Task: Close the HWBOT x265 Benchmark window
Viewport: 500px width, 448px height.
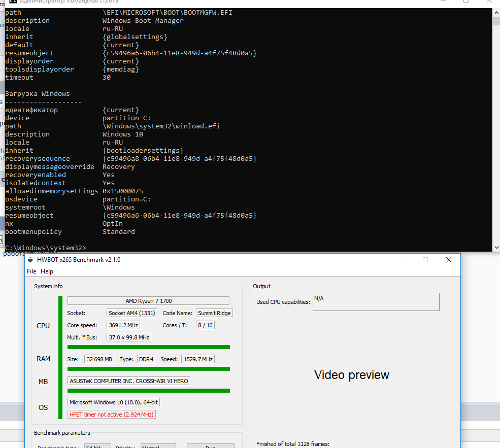Action: point(449,260)
